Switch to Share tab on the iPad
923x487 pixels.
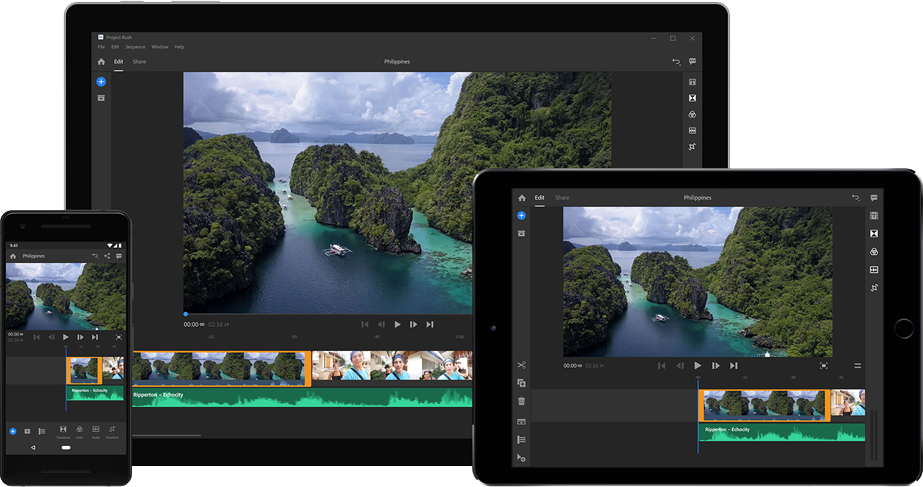pyautogui.click(x=562, y=198)
